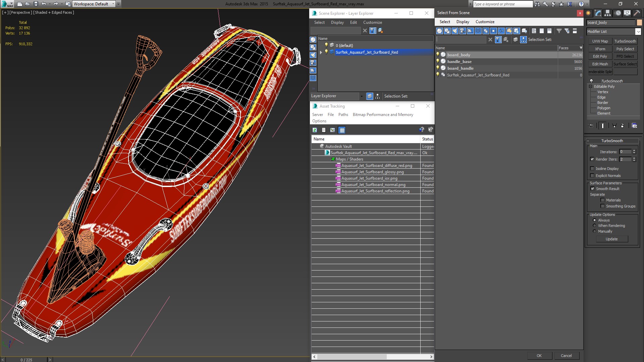This screenshot has height=362, width=644.
Task: Click the object color swatch beside board_body
Action: (639, 22)
